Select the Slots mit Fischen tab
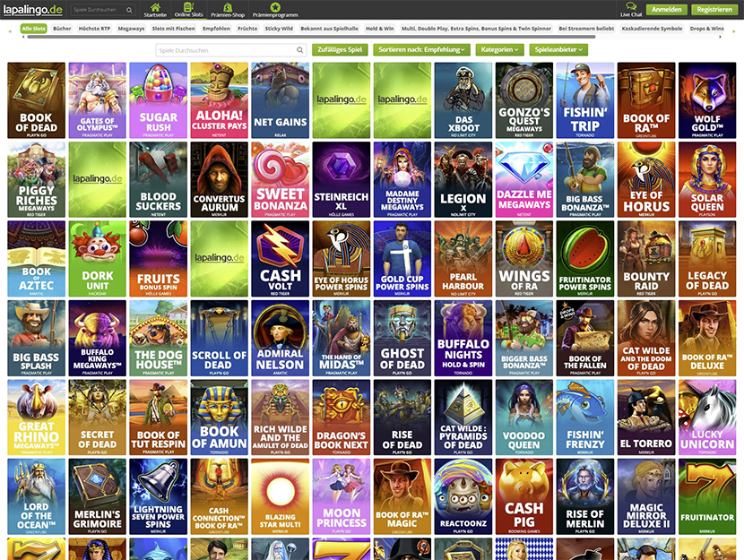The width and height of the screenshot is (744, 560). tap(173, 29)
